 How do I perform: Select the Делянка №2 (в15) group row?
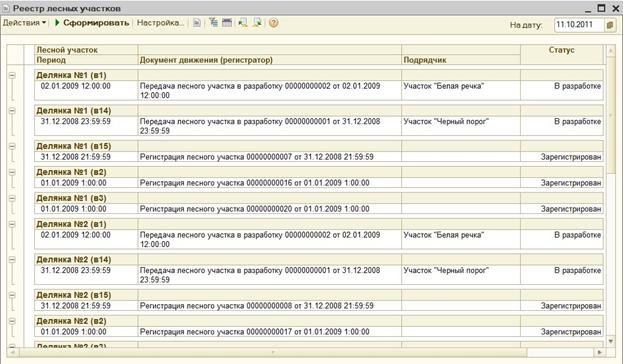319,295
